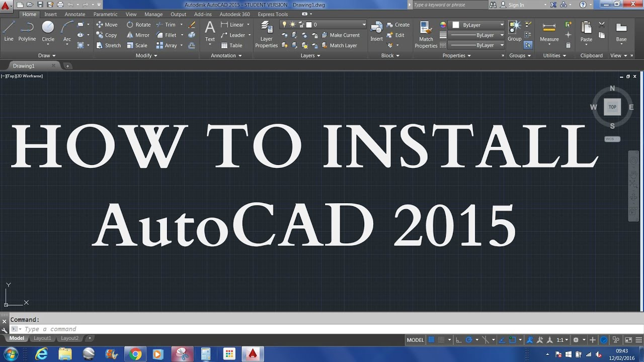Expand the Annotation panel
This screenshot has width=644, height=362.
tap(226, 56)
